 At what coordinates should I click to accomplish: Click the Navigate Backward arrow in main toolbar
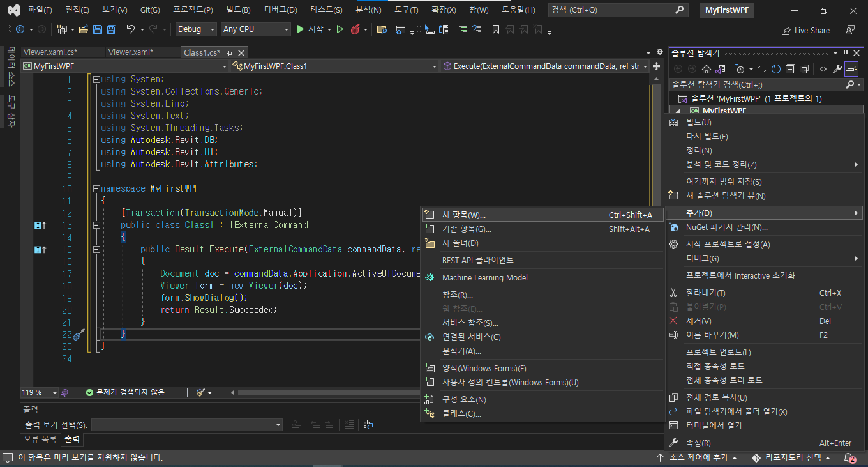point(20,29)
